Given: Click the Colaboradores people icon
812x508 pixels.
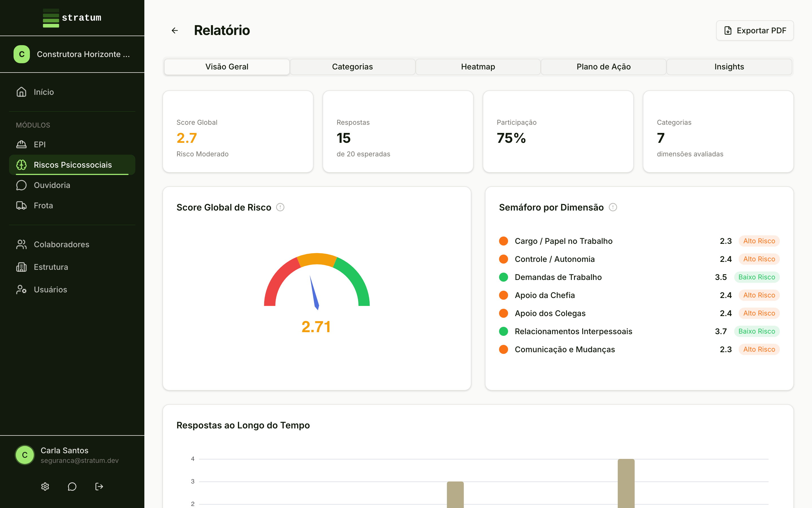Looking at the screenshot, I should [x=21, y=244].
